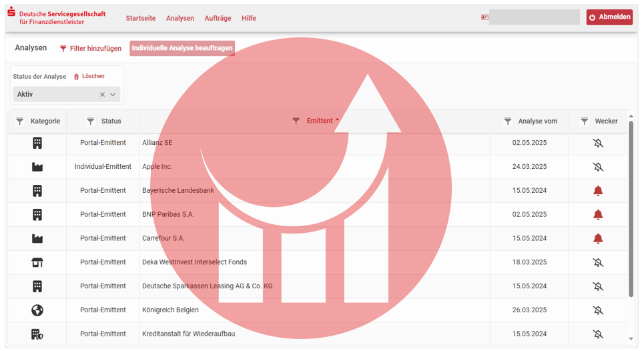Open the Carrefour S.A. entry
644x351 pixels.
coord(164,238)
